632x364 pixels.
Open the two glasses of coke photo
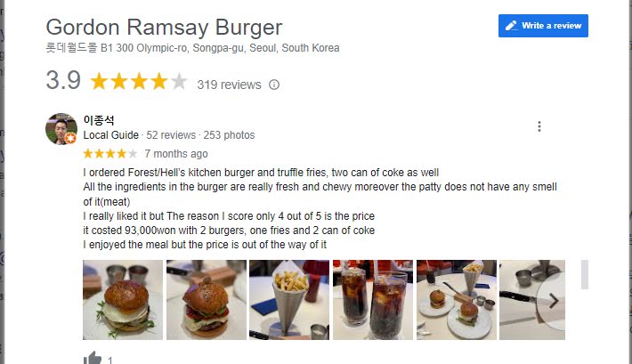coord(373,300)
